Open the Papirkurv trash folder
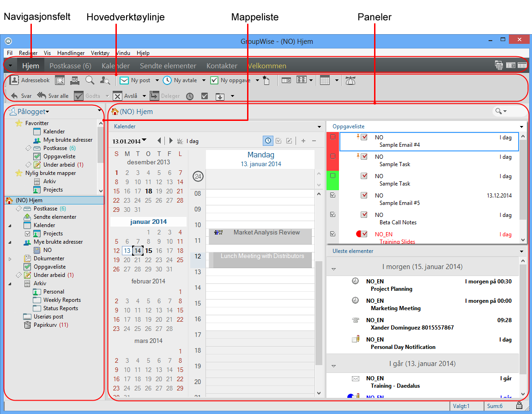Screen dimensions: 532x414 pyautogui.click(x=46, y=325)
